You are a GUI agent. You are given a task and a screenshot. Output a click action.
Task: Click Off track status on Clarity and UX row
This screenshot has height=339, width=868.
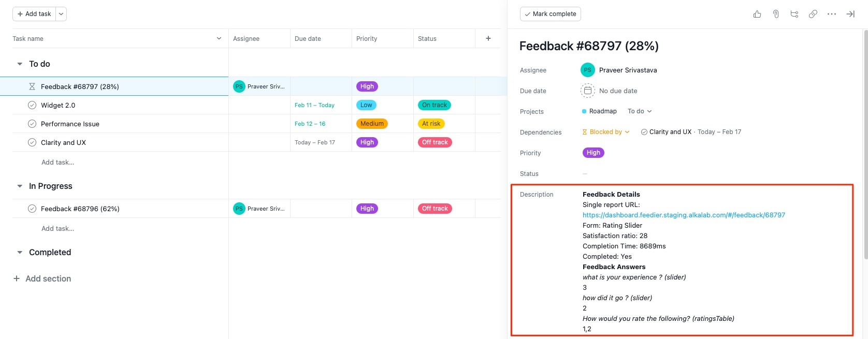click(435, 142)
